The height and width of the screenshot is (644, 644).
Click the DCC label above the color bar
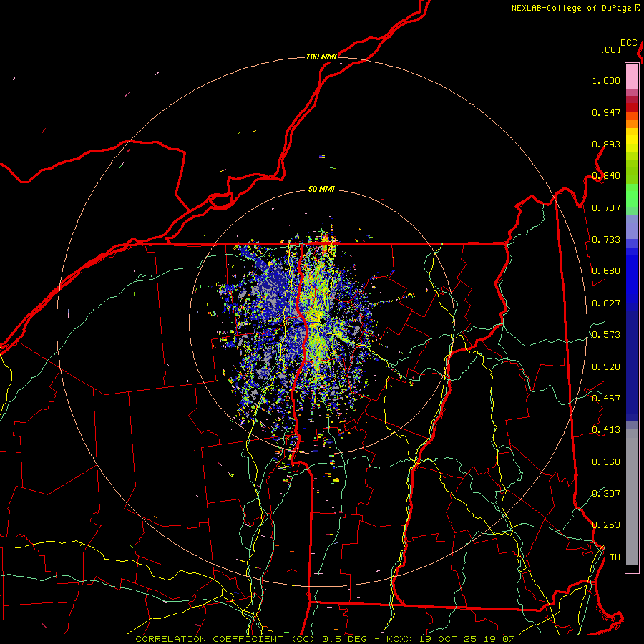point(629,43)
